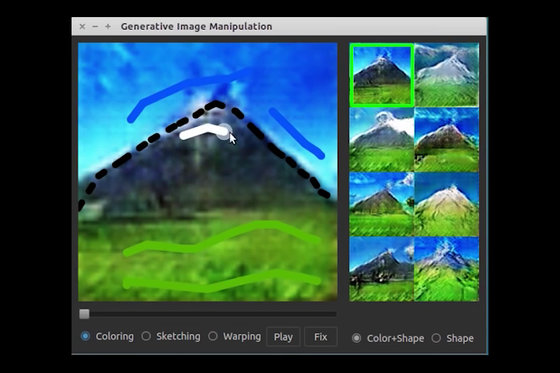Choose the Shape radio option

click(x=436, y=338)
